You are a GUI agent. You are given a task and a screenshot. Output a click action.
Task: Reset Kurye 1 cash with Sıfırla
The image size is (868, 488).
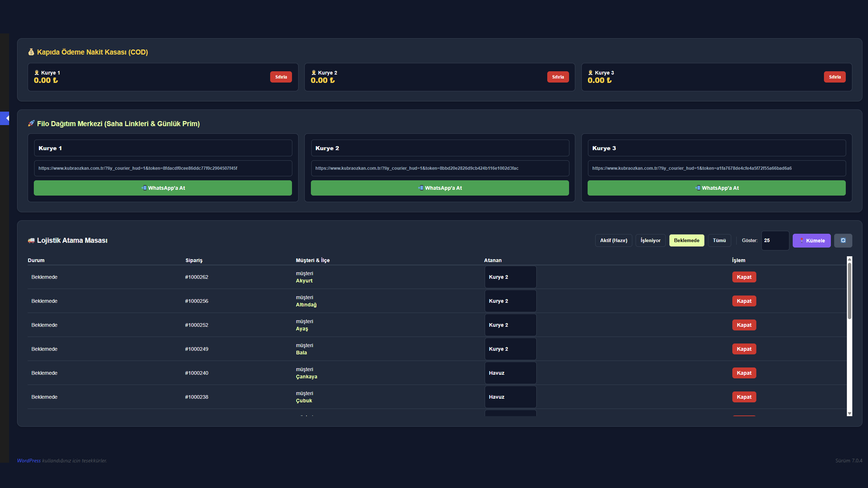tap(281, 77)
